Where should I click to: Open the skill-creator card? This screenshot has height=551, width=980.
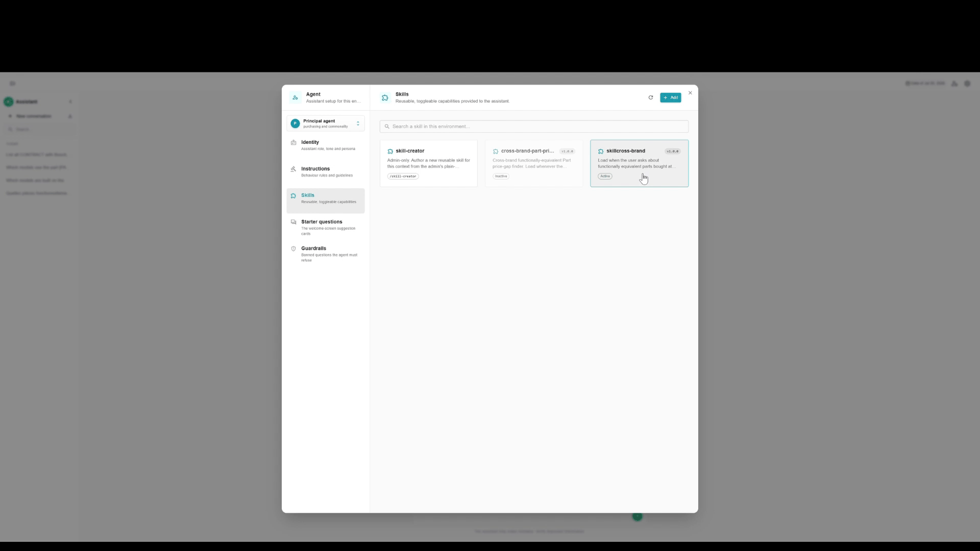pyautogui.click(x=429, y=163)
